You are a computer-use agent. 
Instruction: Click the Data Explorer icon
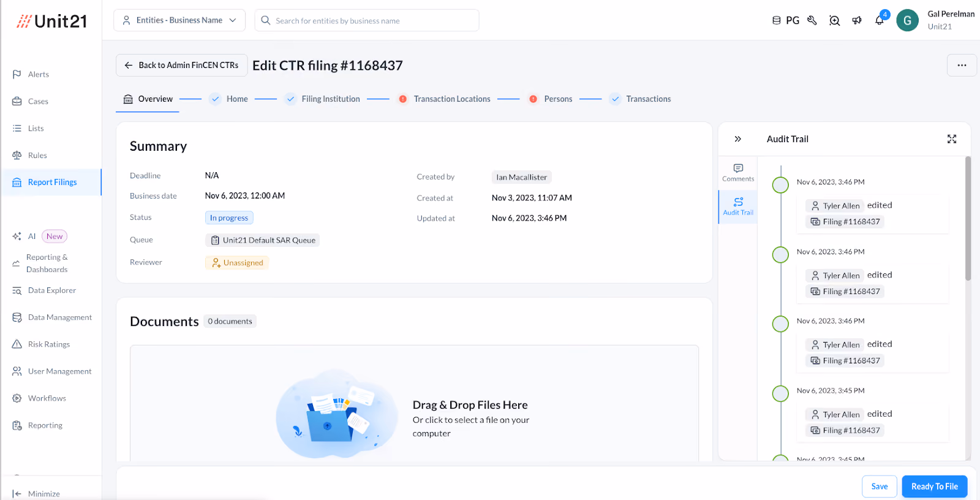click(x=17, y=290)
